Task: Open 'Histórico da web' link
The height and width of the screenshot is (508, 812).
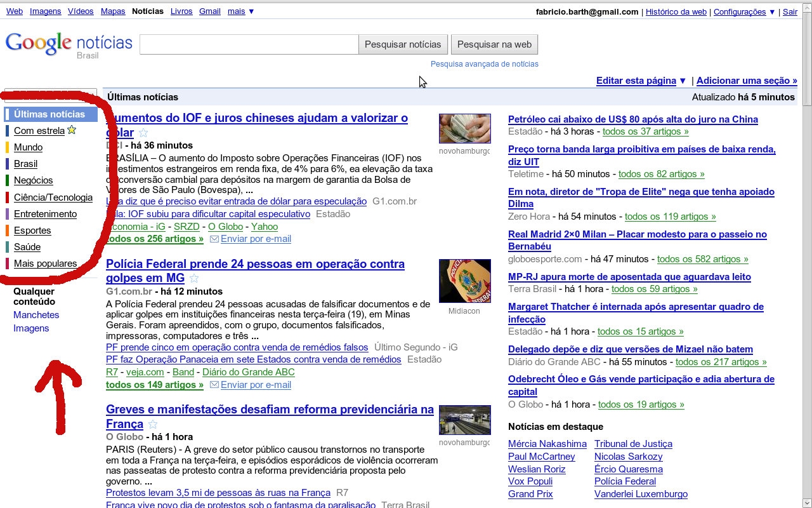Action: 676,11
